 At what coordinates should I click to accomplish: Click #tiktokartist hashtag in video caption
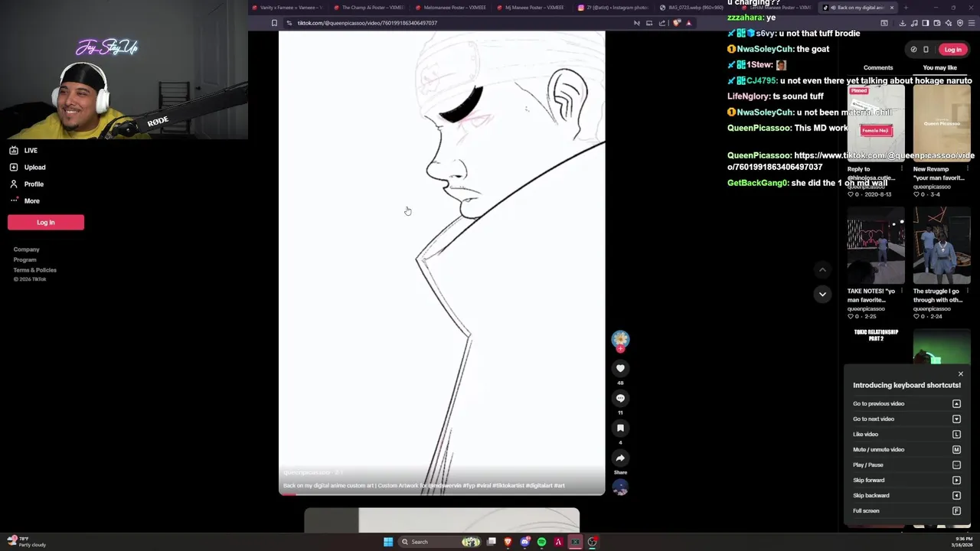(508, 485)
